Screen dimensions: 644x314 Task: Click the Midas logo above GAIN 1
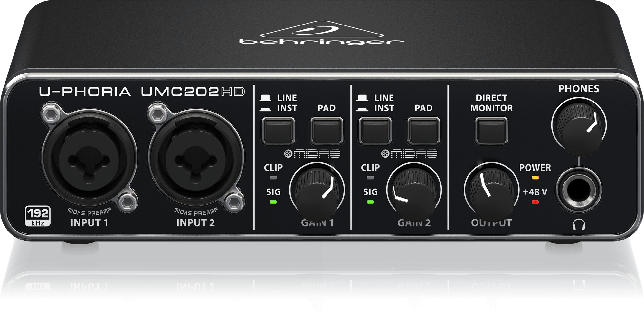(x=312, y=154)
